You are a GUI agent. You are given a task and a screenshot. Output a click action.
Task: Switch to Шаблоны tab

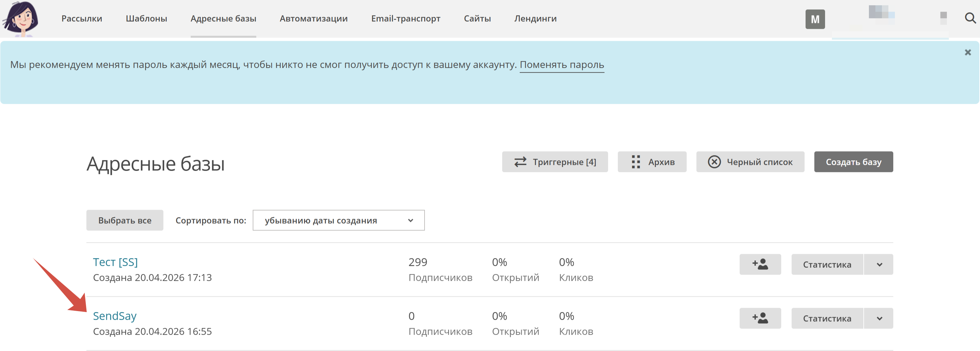(x=146, y=19)
